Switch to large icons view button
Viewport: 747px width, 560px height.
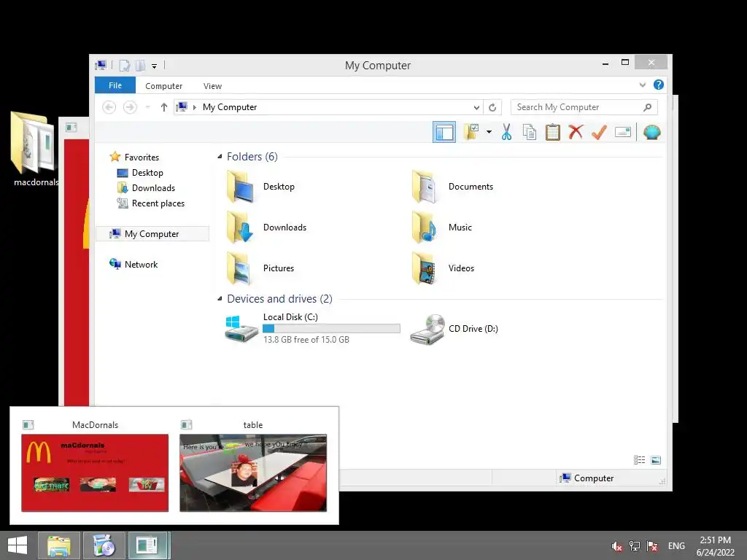click(x=656, y=460)
